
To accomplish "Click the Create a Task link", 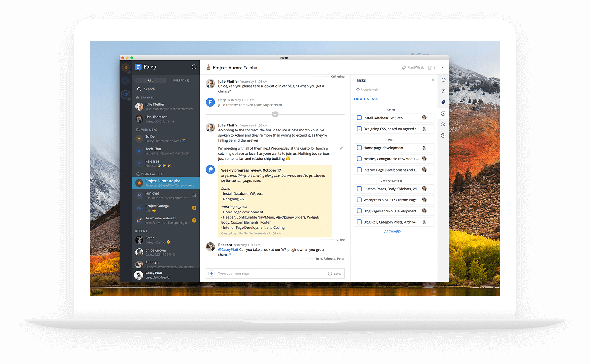I will tap(366, 99).
